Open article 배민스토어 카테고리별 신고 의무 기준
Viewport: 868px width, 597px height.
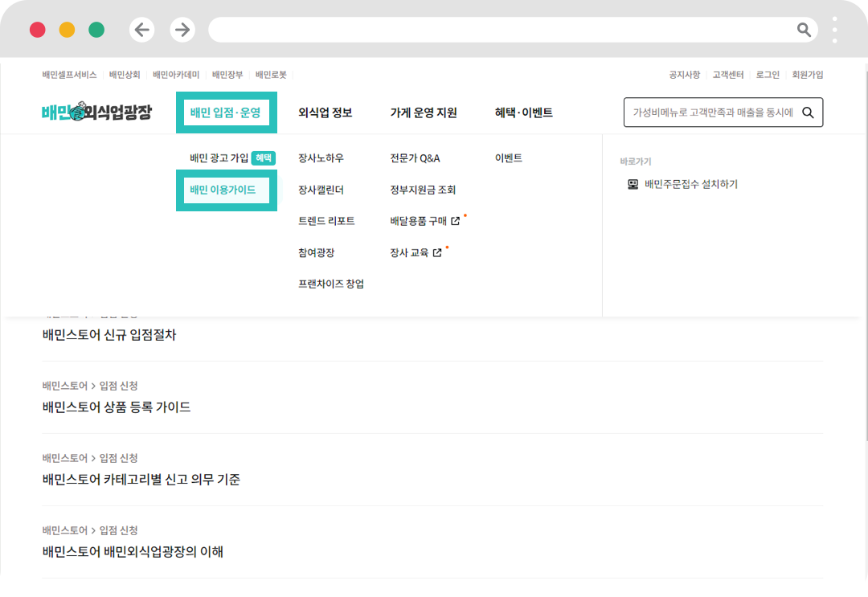tap(141, 480)
